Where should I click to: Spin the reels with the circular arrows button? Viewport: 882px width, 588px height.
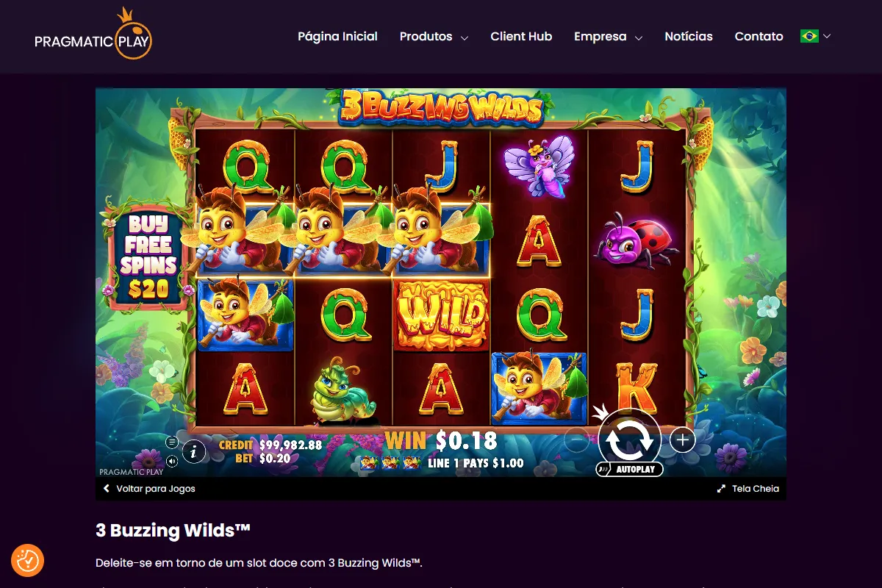[x=629, y=438]
